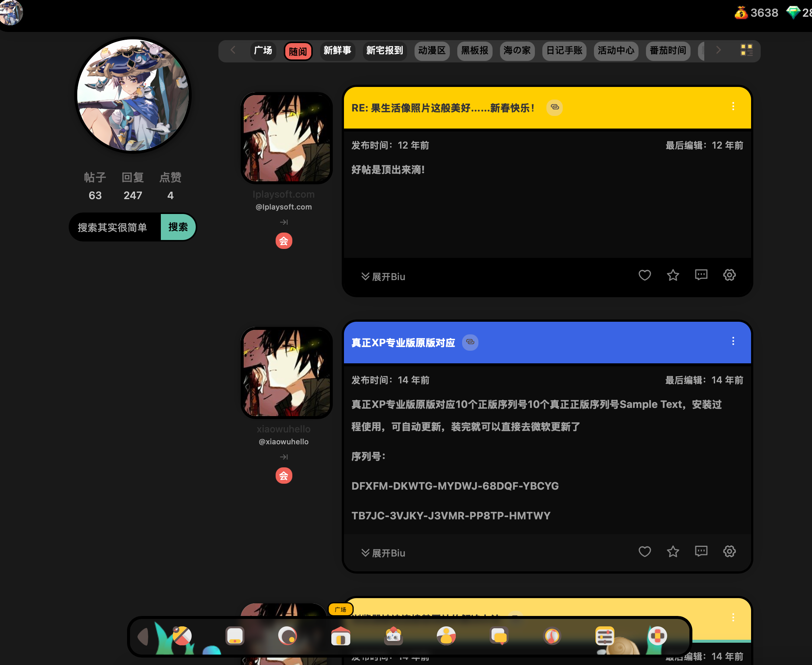Open the user profile icon in dock

click(x=446, y=637)
